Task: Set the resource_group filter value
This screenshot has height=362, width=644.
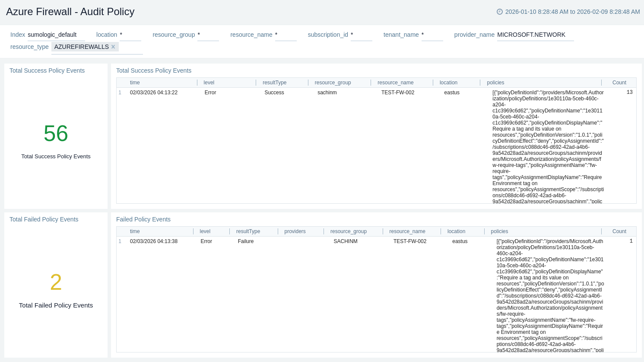Action: tap(208, 35)
